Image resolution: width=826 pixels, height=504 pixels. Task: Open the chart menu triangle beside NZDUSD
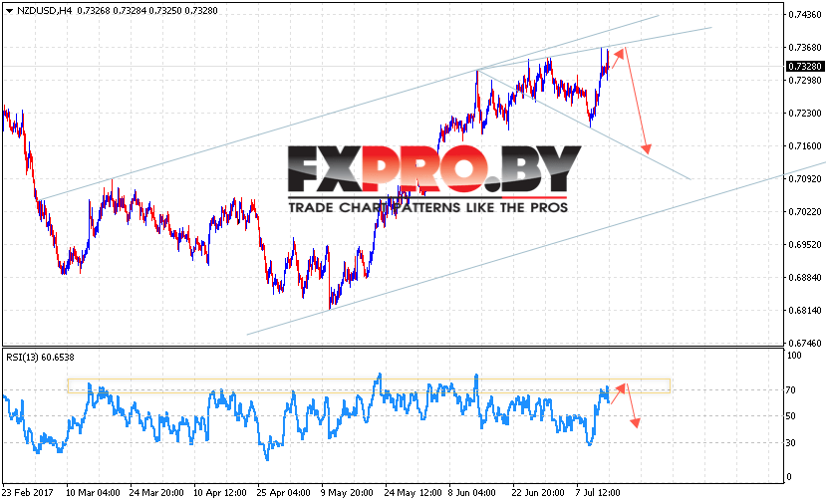[x=9, y=11]
